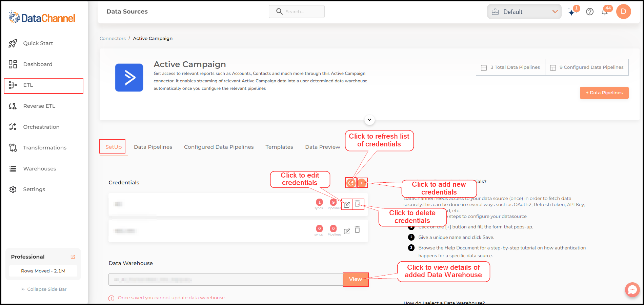Click "Give a unique name and click Save."
This screenshot has width=644, height=305.
click(456, 238)
